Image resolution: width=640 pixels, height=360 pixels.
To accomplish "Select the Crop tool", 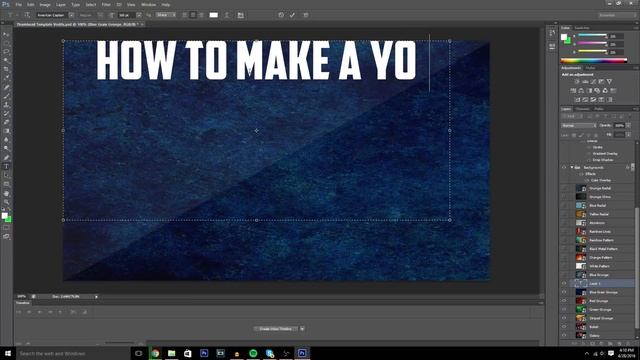I will (x=6, y=69).
